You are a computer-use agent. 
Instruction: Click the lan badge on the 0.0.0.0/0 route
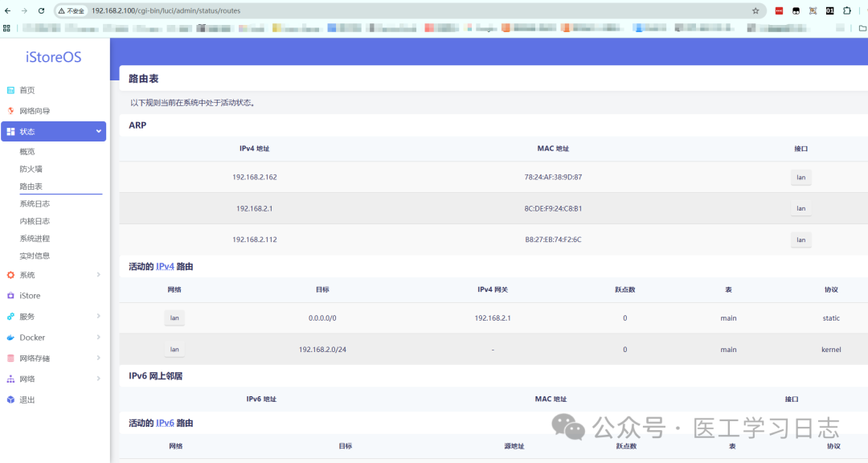pyautogui.click(x=174, y=318)
